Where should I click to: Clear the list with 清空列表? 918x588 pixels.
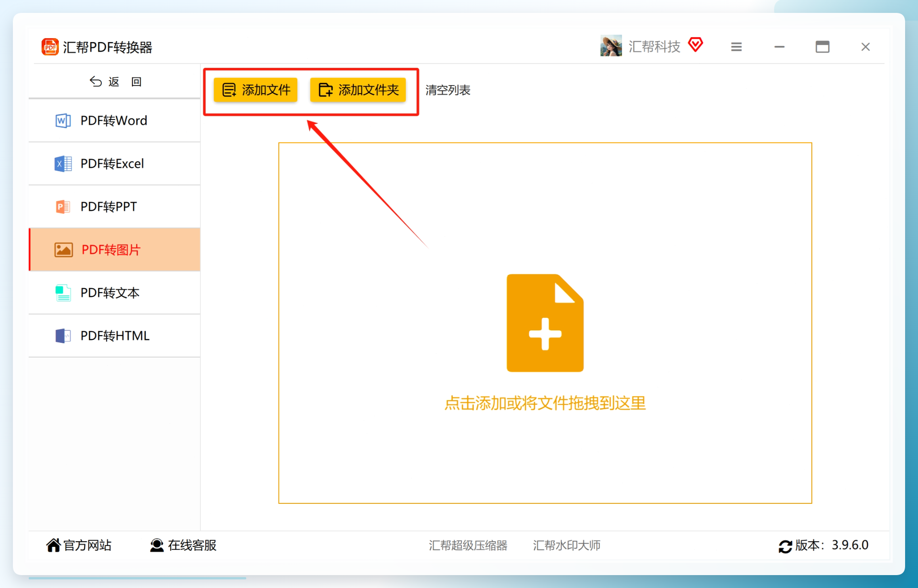tap(448, 90)
